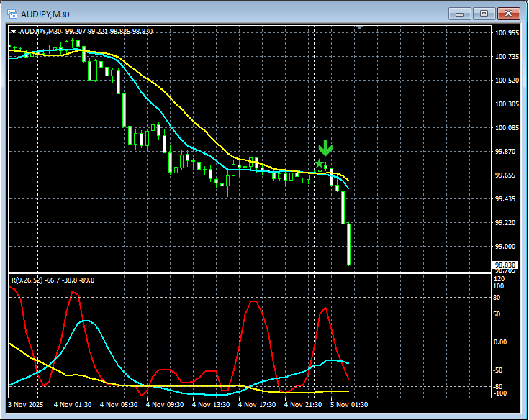Click the indicator values -66.7 -38.8 -89.0
Screen dimensions: 529x420
[71, 280]
